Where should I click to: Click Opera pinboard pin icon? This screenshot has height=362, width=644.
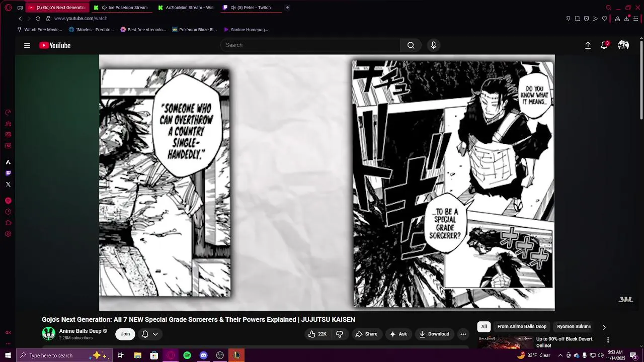pyautogui.click(x=568, y=19)
